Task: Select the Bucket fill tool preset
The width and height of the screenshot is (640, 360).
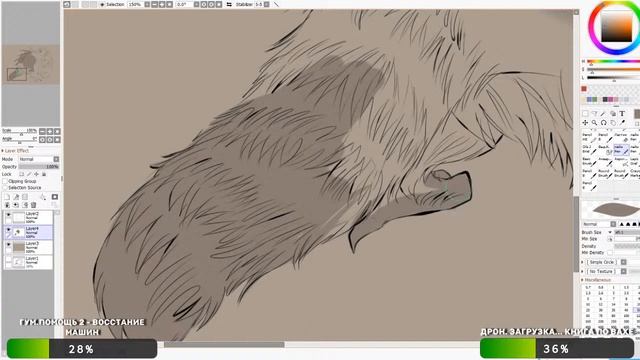Action: point(605,149)
